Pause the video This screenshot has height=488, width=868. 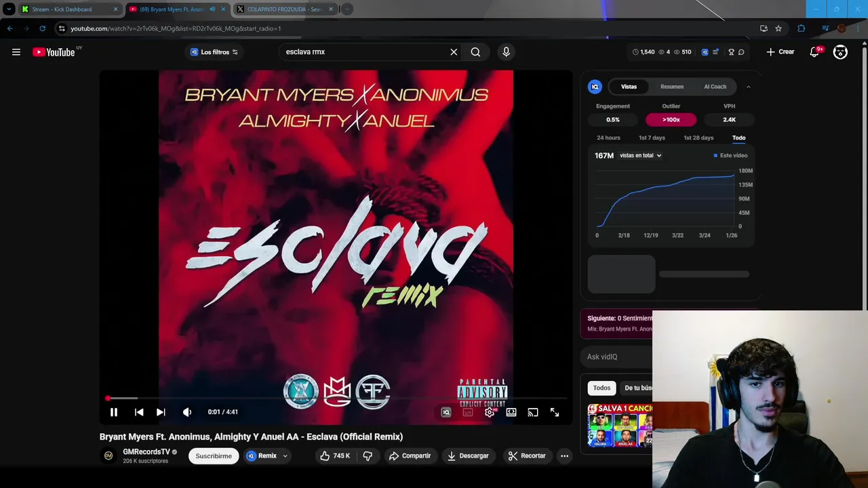point(114,412)
